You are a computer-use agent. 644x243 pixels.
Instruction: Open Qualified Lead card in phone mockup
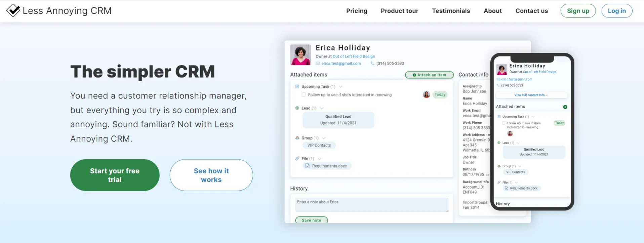(x=534, y=152)
